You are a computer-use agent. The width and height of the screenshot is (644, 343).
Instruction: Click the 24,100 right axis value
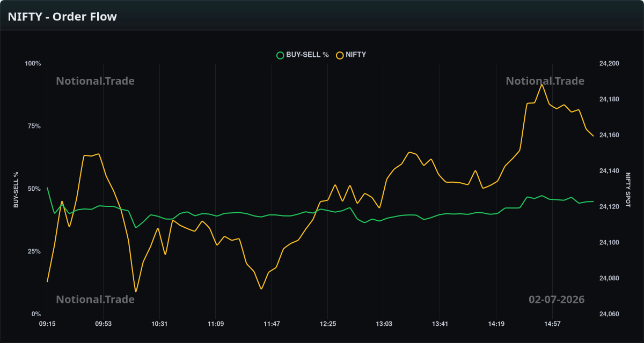[x=609, y=243]
